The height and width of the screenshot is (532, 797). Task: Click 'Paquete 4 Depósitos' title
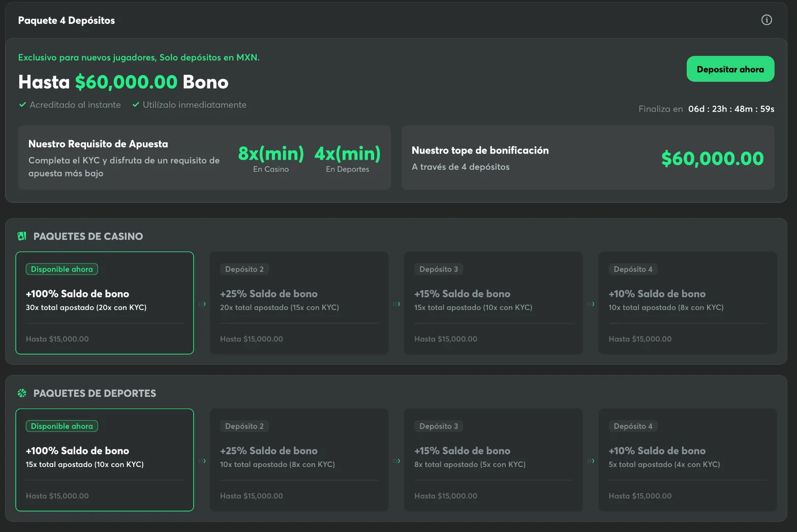[x=67, y=20]
